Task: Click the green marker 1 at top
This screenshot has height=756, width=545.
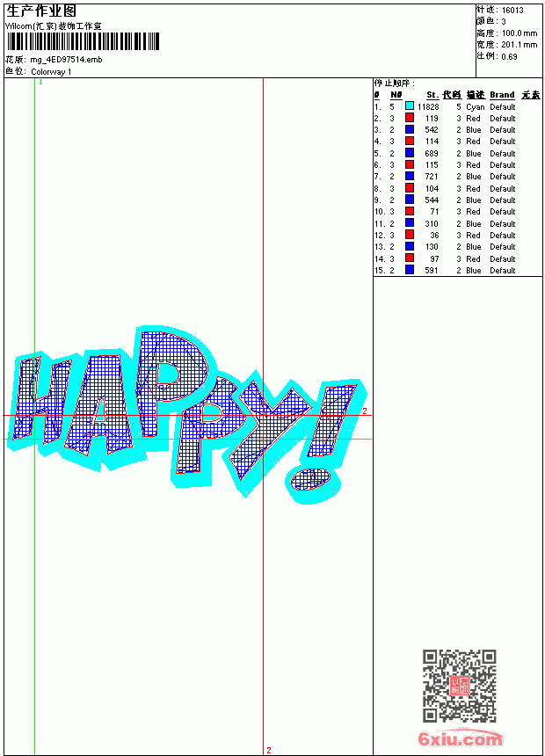Action: pos(40,83)
